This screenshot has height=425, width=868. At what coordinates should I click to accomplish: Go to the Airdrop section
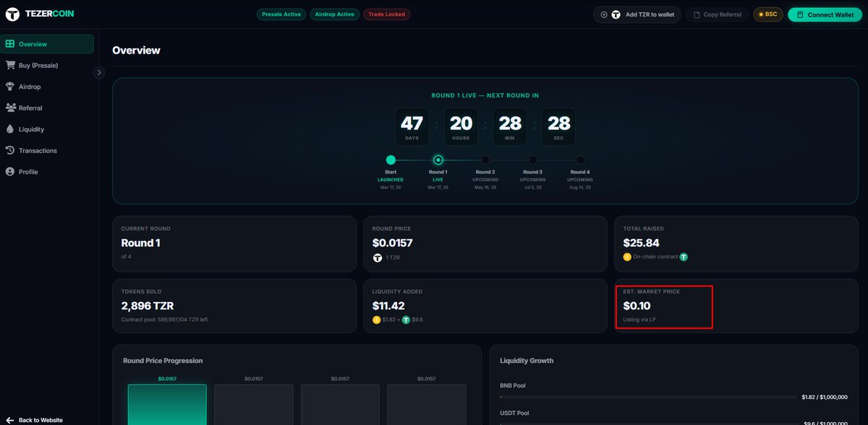47,87
